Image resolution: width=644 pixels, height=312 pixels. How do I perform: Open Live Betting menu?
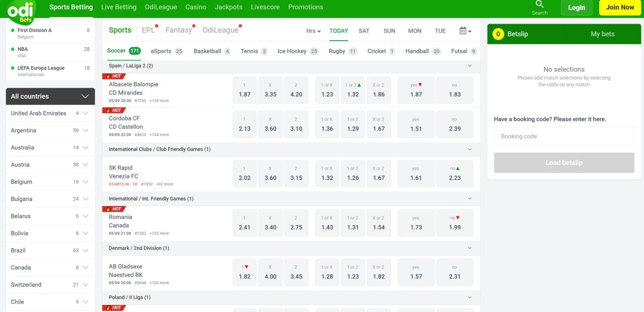point(119,7)
